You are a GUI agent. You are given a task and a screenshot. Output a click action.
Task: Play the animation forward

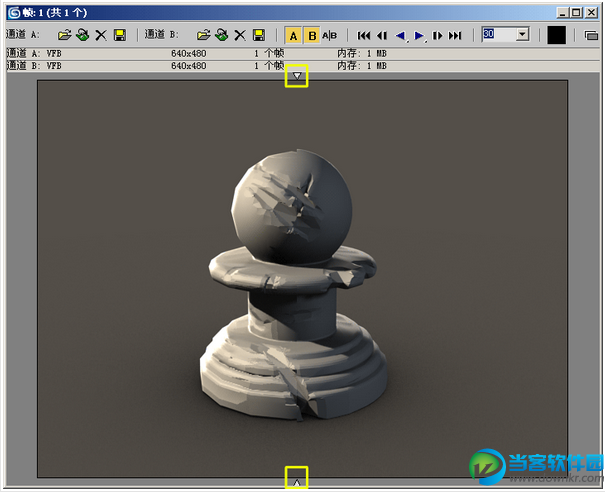(419, 36)
